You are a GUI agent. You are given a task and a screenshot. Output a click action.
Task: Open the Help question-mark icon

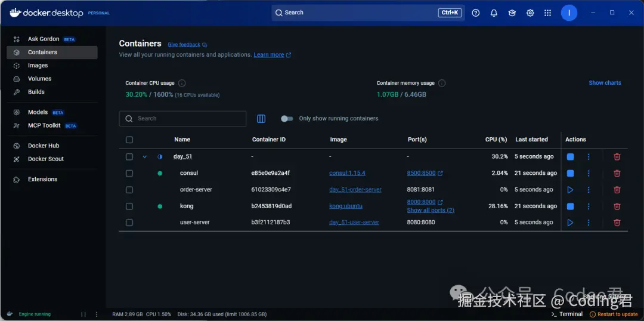[476, 13]
